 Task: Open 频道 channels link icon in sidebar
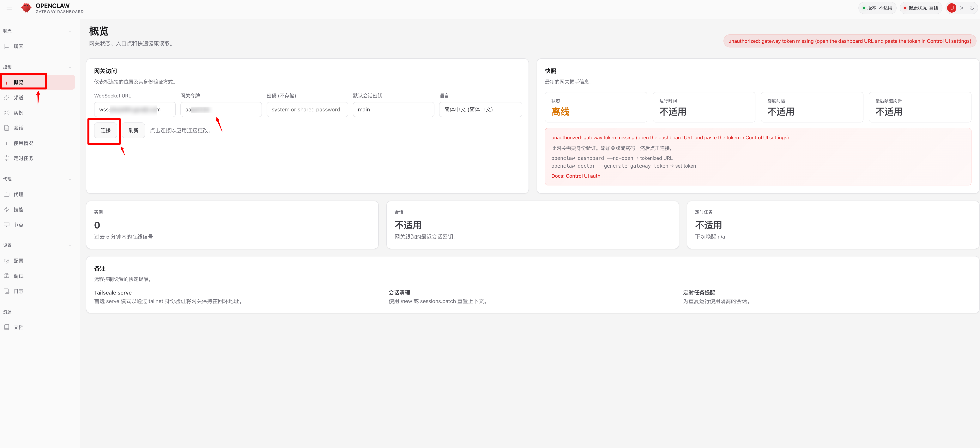[x=6, y=97]
